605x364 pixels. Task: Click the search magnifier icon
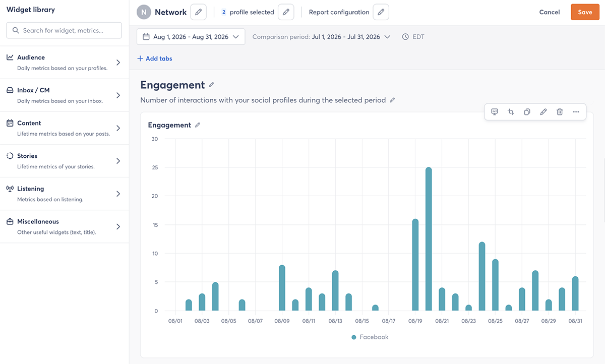(15, 30)
